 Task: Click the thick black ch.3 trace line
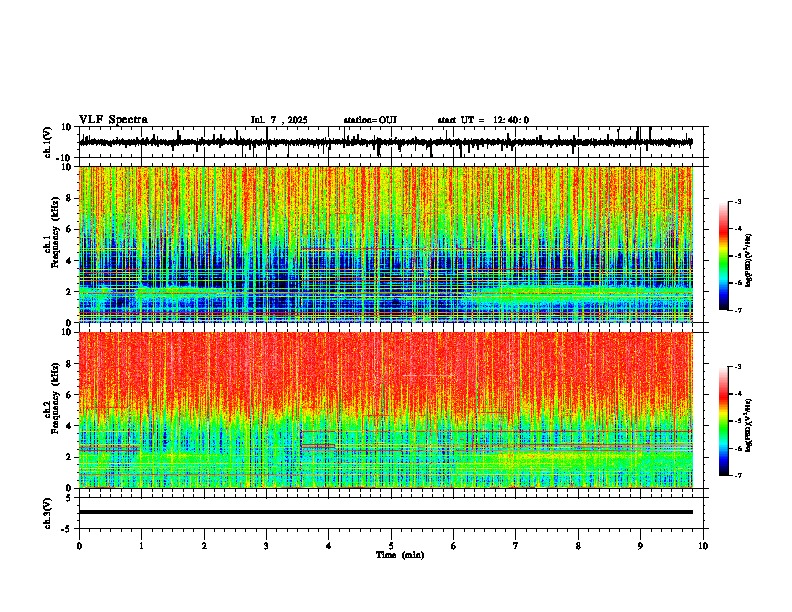pos(386,512)
